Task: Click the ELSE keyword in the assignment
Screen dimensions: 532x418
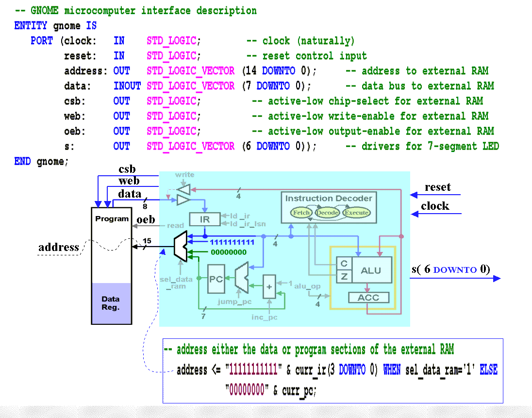Action: tap(489, 369)
